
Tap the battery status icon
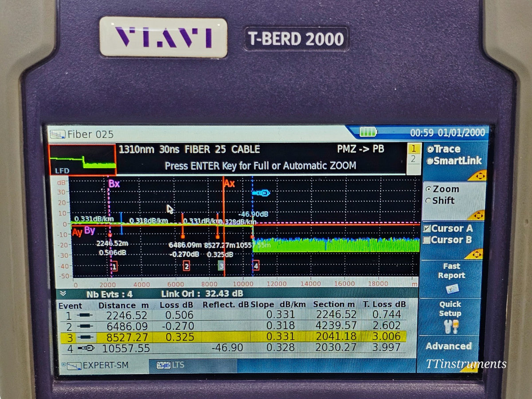click(368, 132)
